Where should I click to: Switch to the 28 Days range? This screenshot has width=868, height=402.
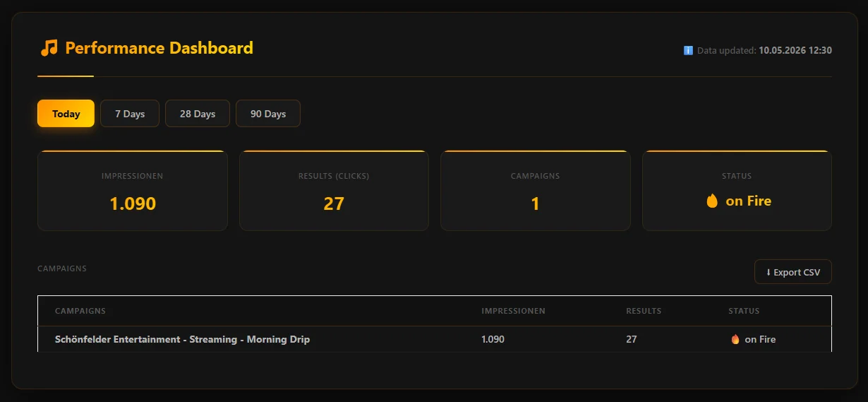pos(198,113)
